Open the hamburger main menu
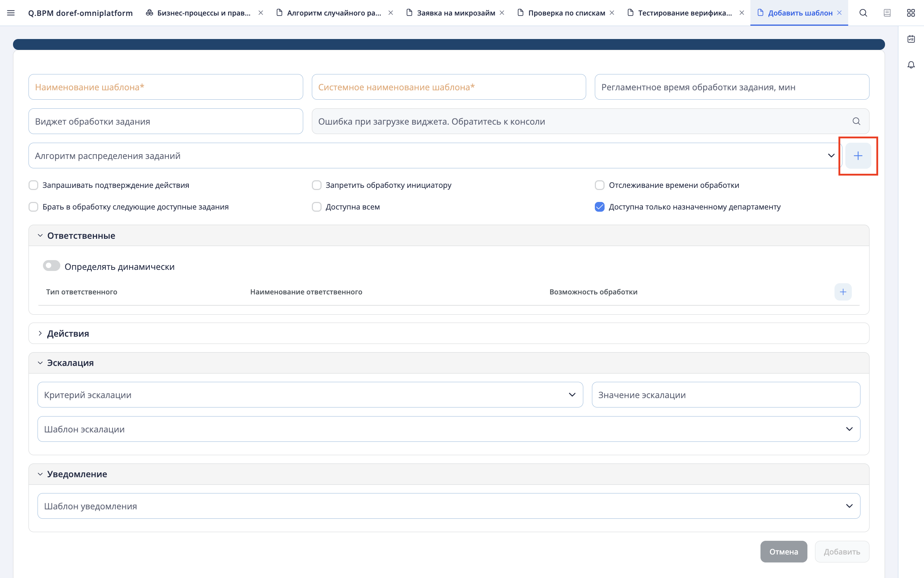The image size is (924, 578). [x=11, y=13]
